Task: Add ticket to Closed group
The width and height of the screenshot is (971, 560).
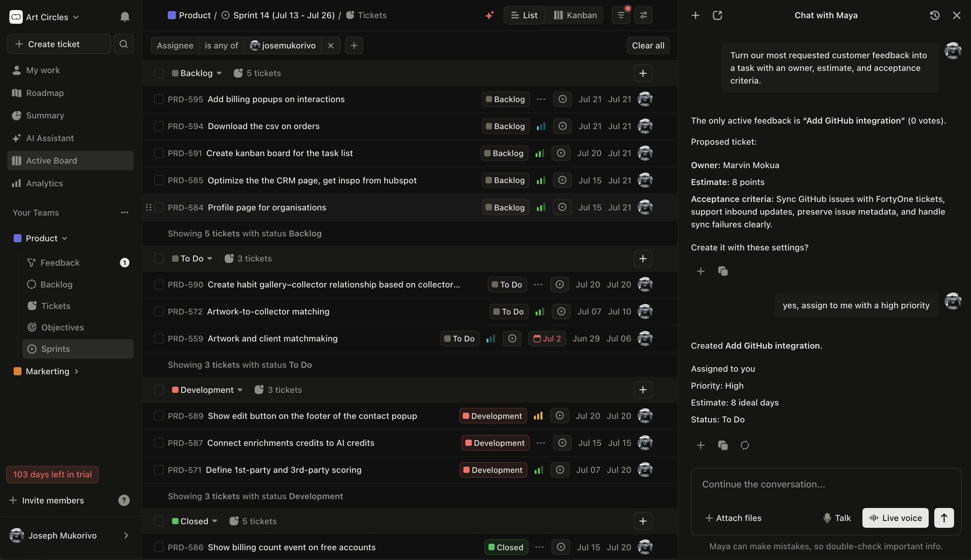Action: point(643,521)
